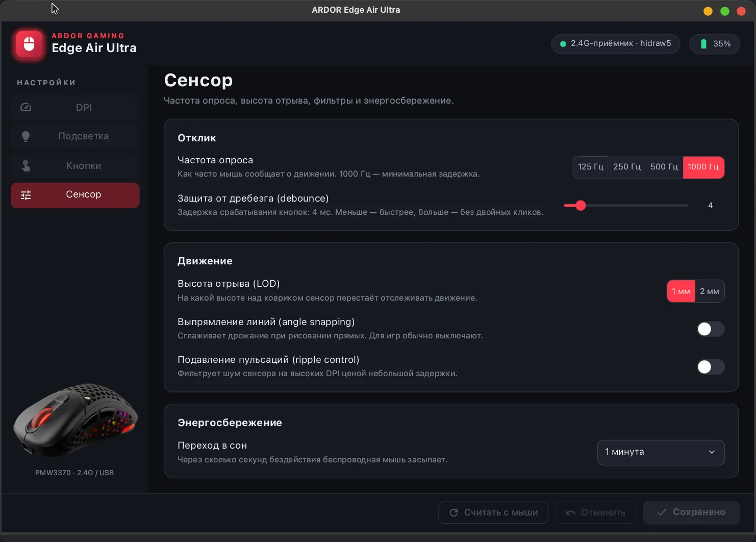Click the Сохранено button
Screen dimensions: 756x542
click(691, 512)
